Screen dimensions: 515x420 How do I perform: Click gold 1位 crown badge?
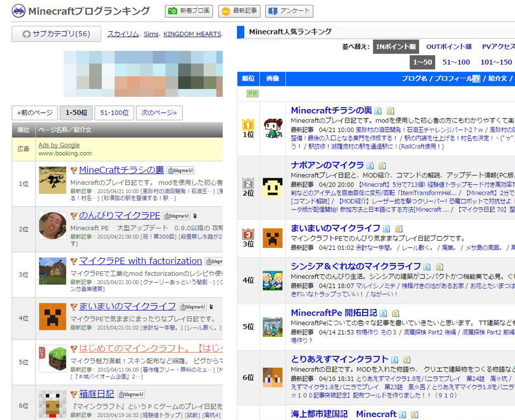pos(248,125)
